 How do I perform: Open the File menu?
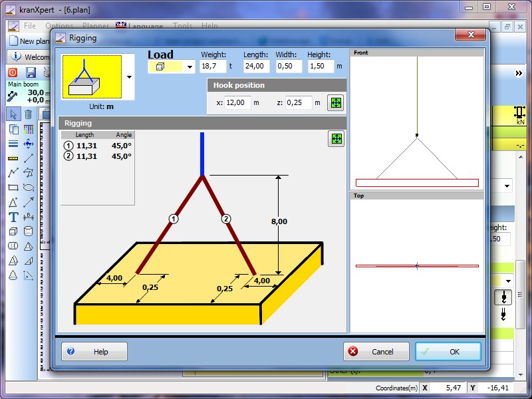click(x=30, y=26)
